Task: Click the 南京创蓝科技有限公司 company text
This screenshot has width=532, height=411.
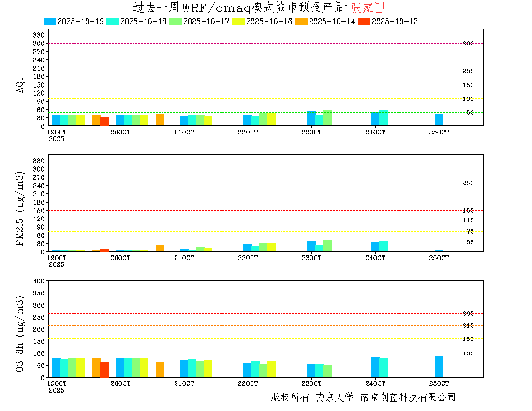Action: pos(408,397)
